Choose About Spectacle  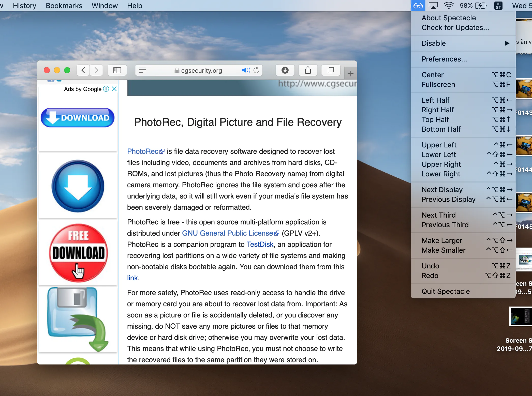click(x=463, y=18)
